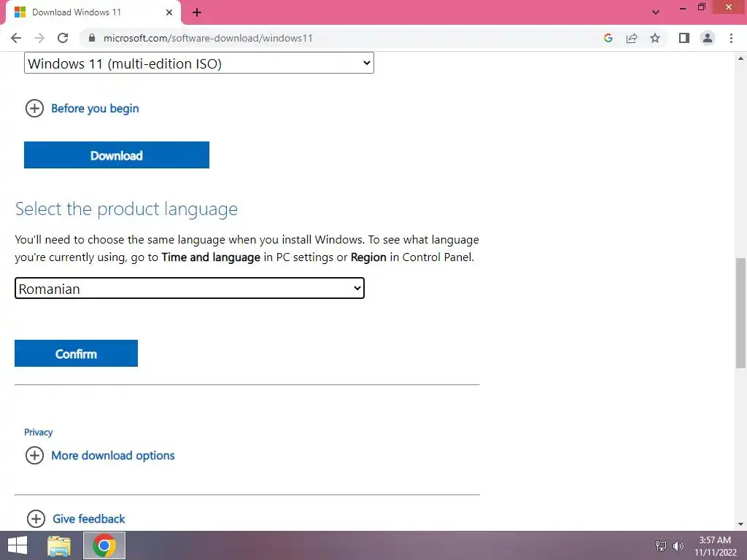Open the tab search chevron
The width and height of the screenshot is (747, 560).
656,12
